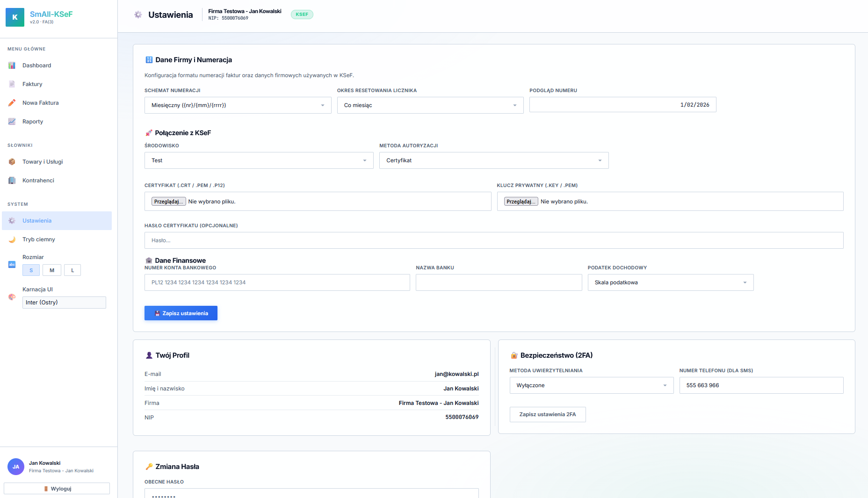Viewport: 868px width, 498px height.
Task: Click the Faktury document icon
Action: 12,84
